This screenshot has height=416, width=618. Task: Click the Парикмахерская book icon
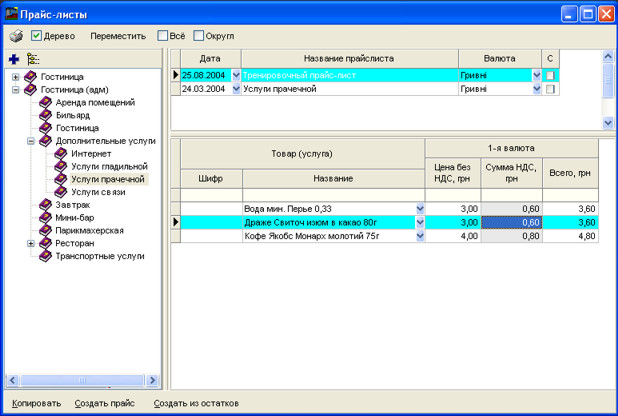pyautogui.click(x=45, y=230)
